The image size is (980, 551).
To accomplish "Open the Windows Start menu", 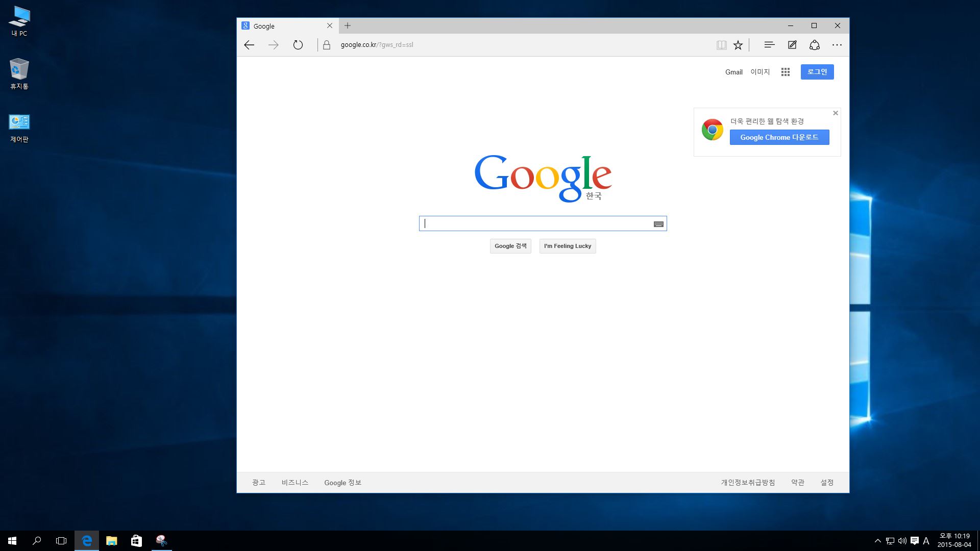I will (x=12, y=541).
